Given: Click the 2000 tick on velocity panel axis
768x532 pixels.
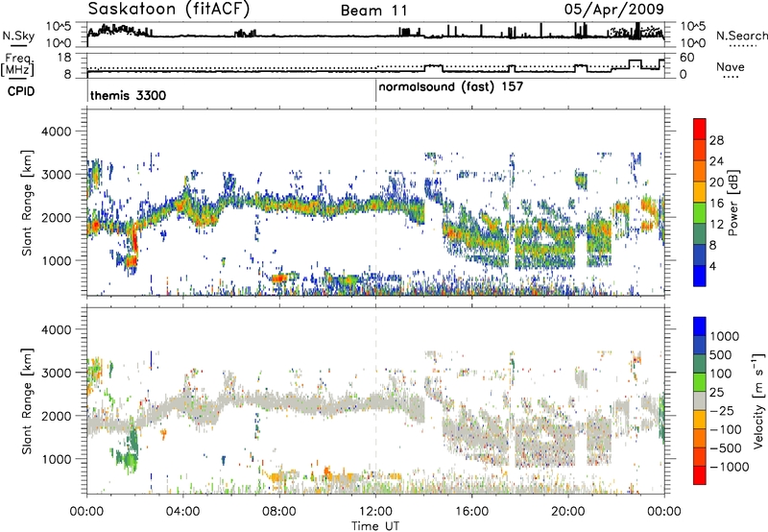Looking at the screenshot, I should [x=56, y=416].
